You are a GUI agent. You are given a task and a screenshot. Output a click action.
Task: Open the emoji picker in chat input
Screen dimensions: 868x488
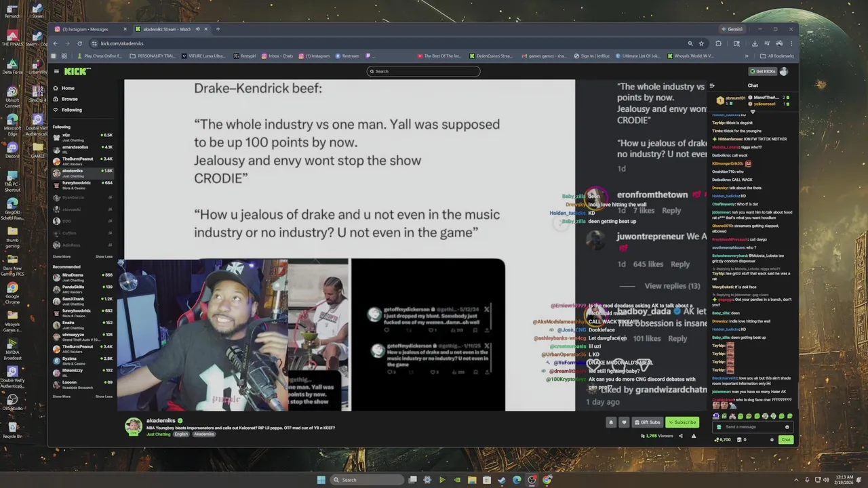point(787,427)
